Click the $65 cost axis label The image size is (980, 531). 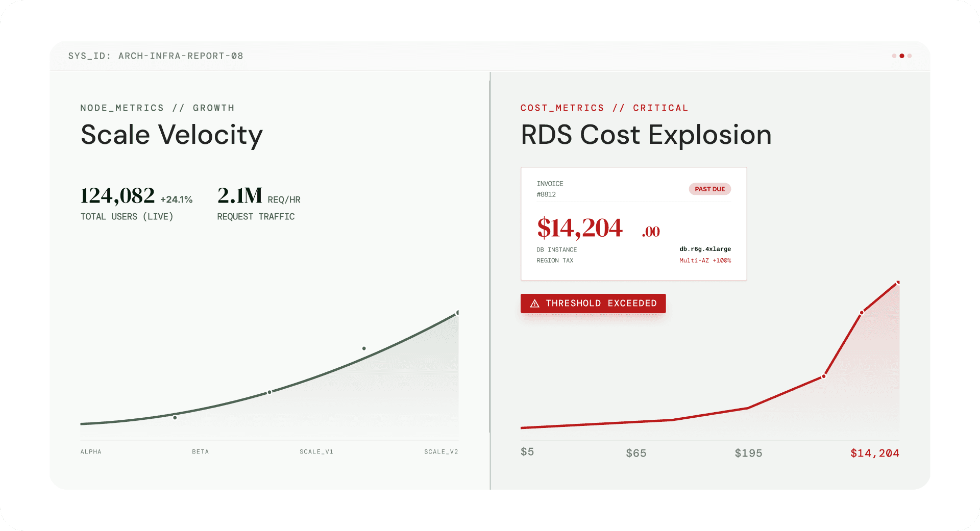point(636,453)
